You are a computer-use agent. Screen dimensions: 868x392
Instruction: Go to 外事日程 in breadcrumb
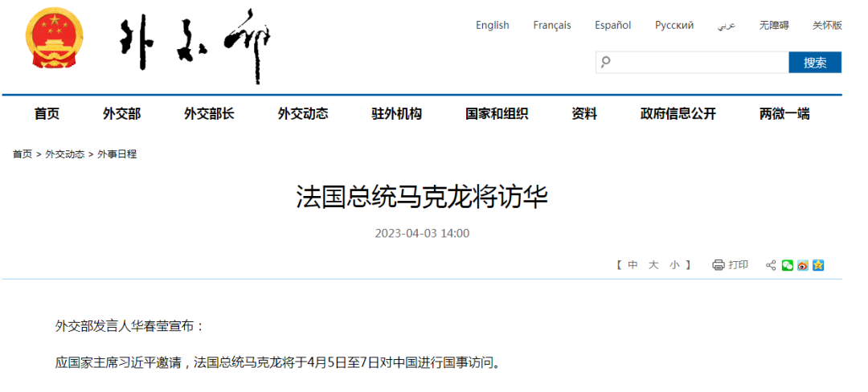click(117, 154)
